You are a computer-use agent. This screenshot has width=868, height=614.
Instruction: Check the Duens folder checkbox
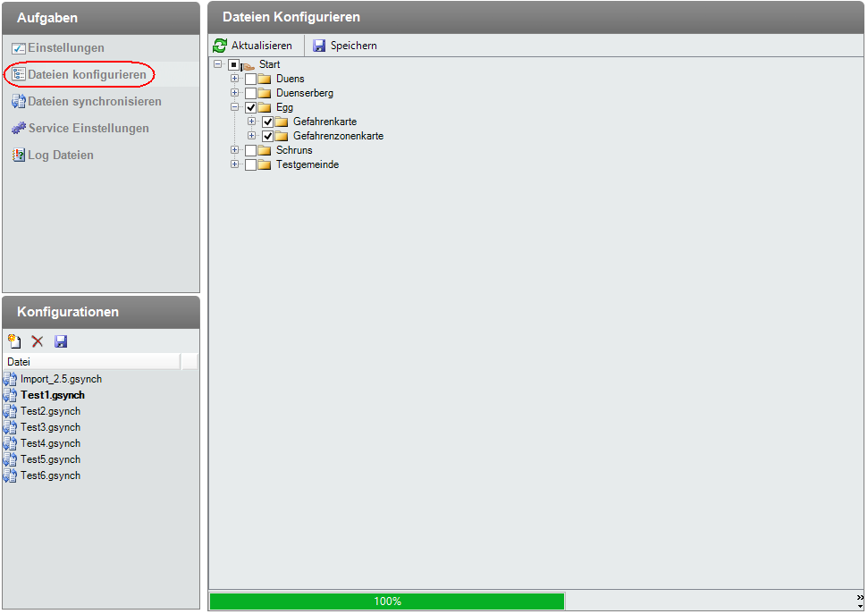(251, 80)
